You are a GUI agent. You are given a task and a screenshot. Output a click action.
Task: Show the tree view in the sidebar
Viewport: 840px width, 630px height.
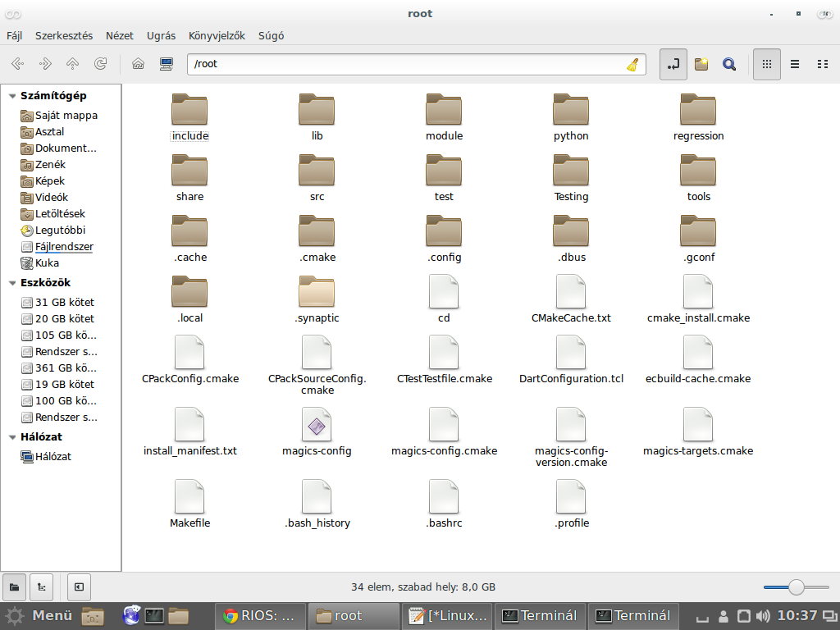41,587
